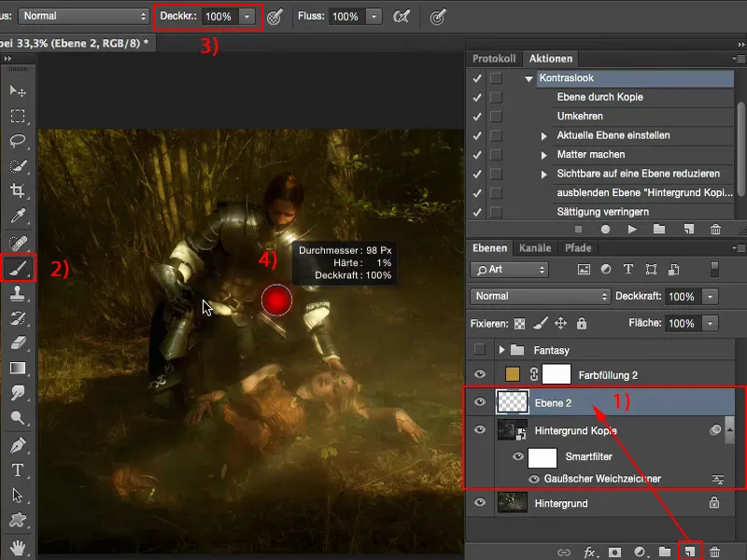Select the Eraser tool

click(x=18, y=343)
